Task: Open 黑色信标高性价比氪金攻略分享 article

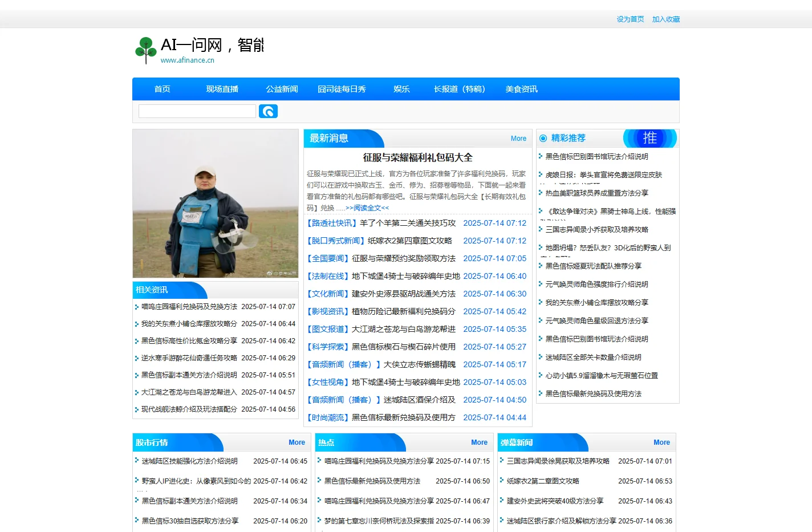Action: point(189,341)
